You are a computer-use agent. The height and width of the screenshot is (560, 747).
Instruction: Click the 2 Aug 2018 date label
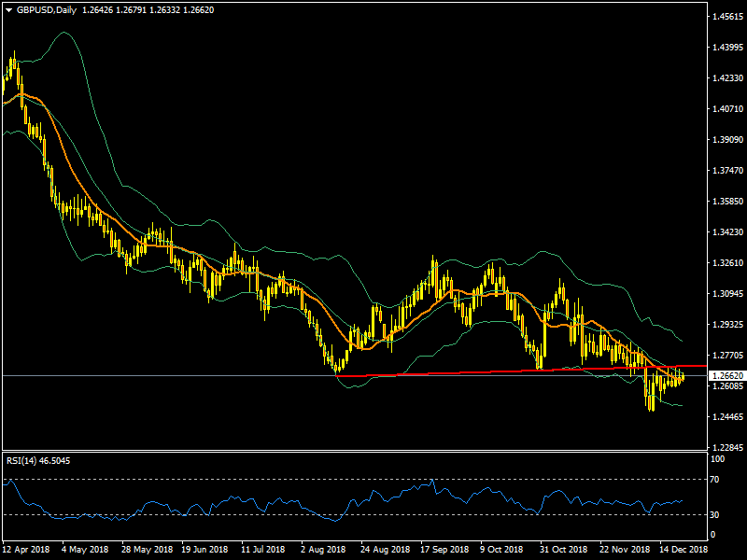[x=323, y=551]
